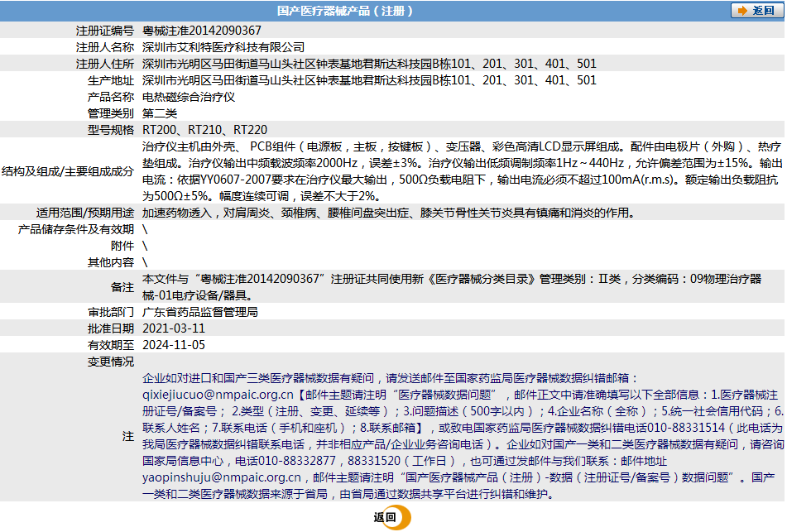Click registrant name 深圳市艾利特医疗科技有限公司
This screenshot has height=532, width=787.
click(x=223, y=47)
